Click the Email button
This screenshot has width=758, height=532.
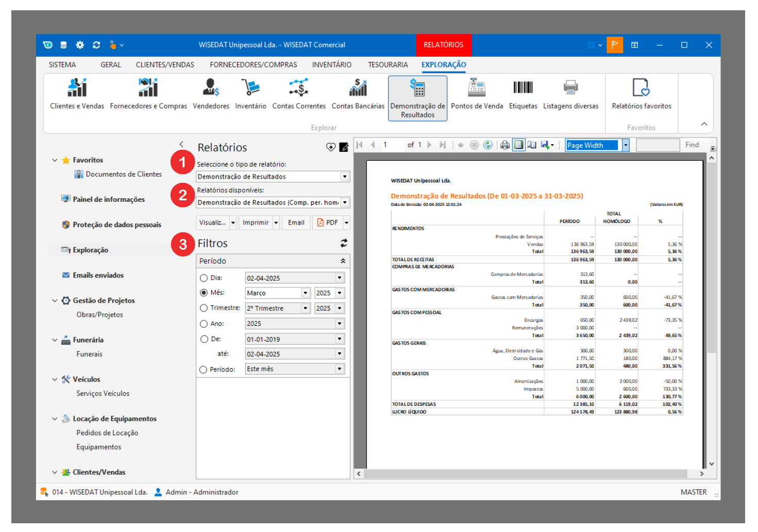(x=296, y=222)
